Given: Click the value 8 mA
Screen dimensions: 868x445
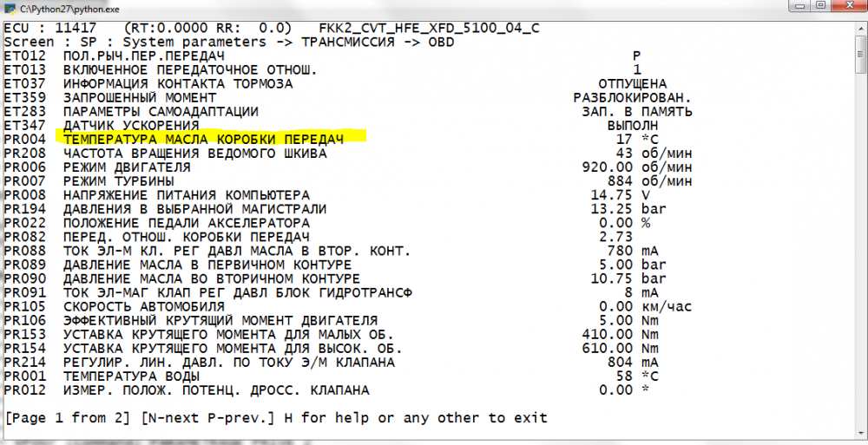Looking at the screenshot, I should [x=641, y=292].
